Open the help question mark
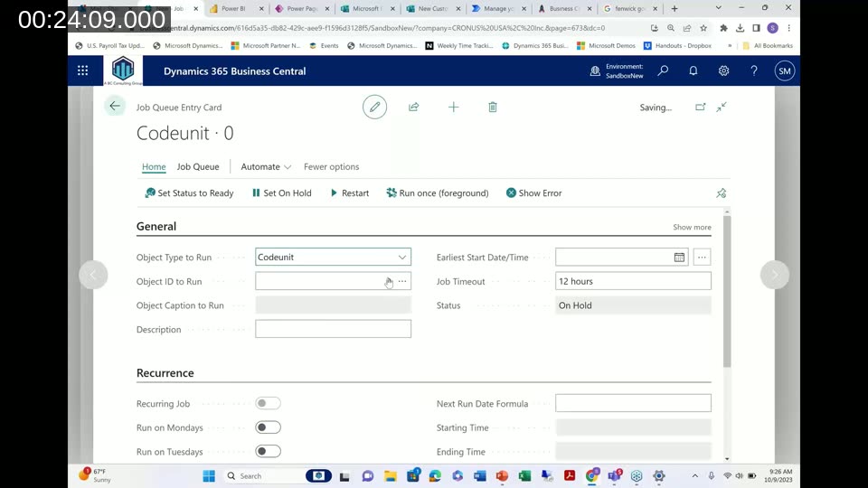The width and height of the screenshot is (868, 488). [754, 70]
